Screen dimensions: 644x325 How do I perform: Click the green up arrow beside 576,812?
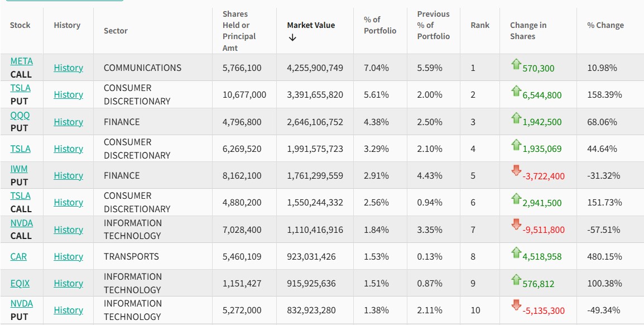click(516, 280)
